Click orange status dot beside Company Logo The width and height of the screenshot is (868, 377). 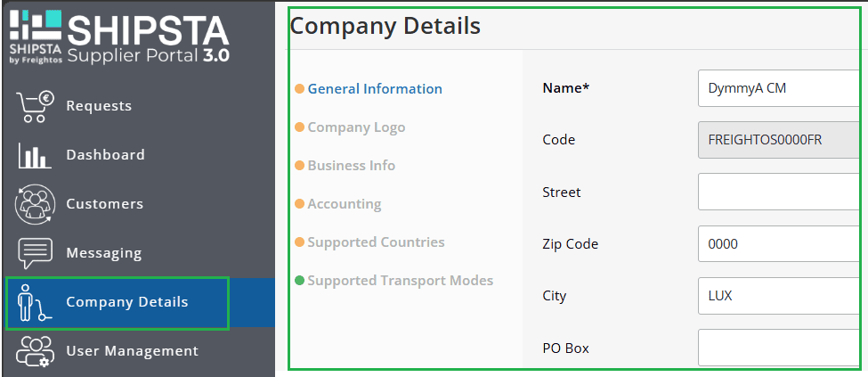(x=299, y=127)
